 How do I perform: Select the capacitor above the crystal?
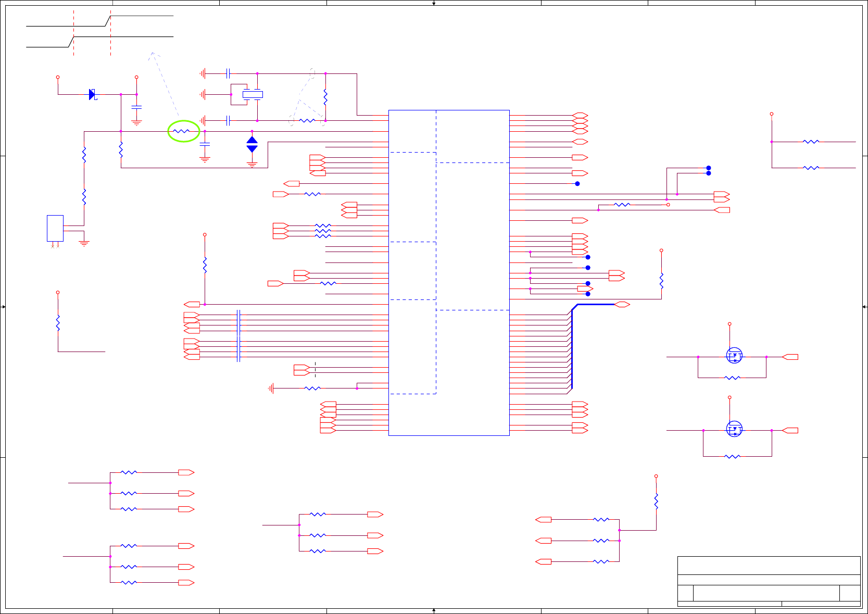[x=228, y=73]
